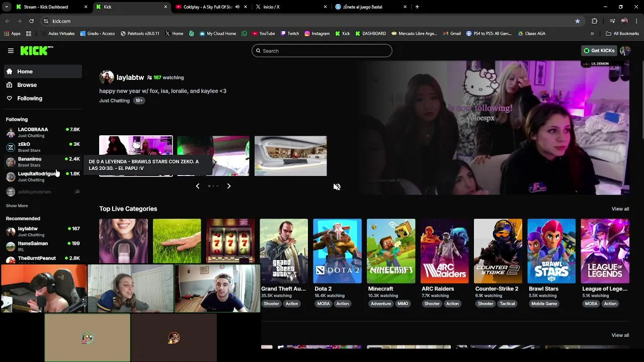Image resolution: width=644 pixels, height=362 pixels.
Task: Open All Bookmarks folder
Action: tap(622, 34)
